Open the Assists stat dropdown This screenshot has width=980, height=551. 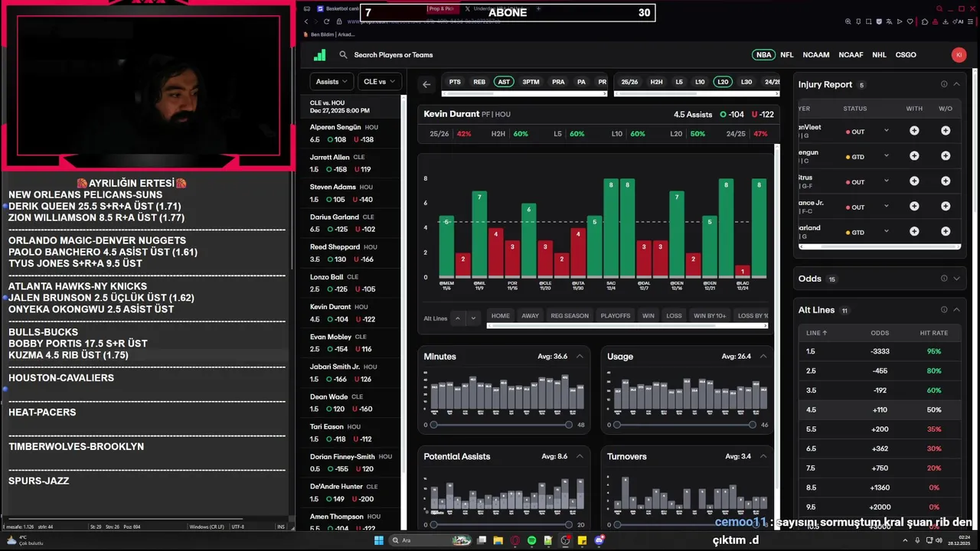[x=332, y=82]
